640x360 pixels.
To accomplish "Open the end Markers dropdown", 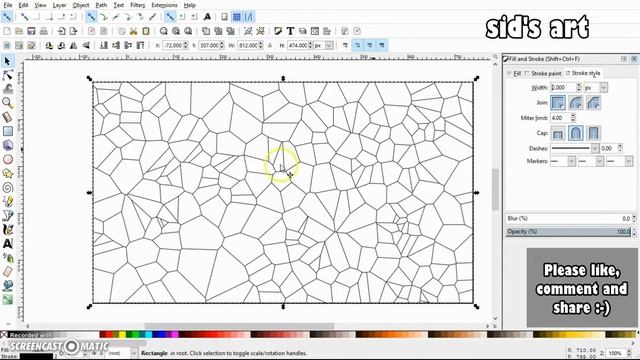I will click(x=629, y=161).
